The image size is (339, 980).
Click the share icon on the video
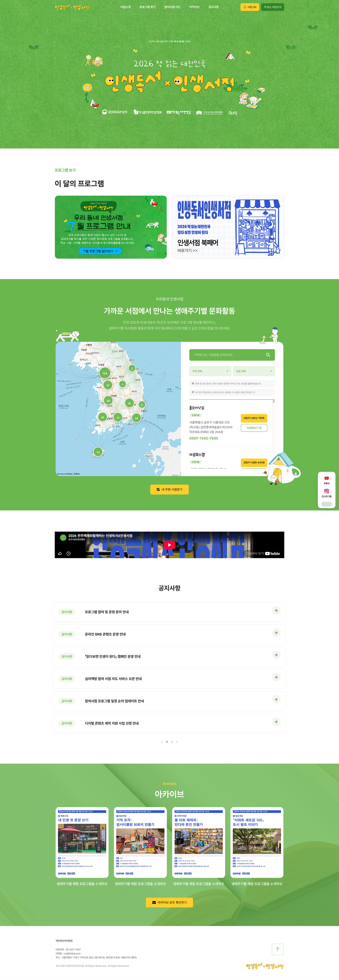pyautogui.click(x=60, y=554)
